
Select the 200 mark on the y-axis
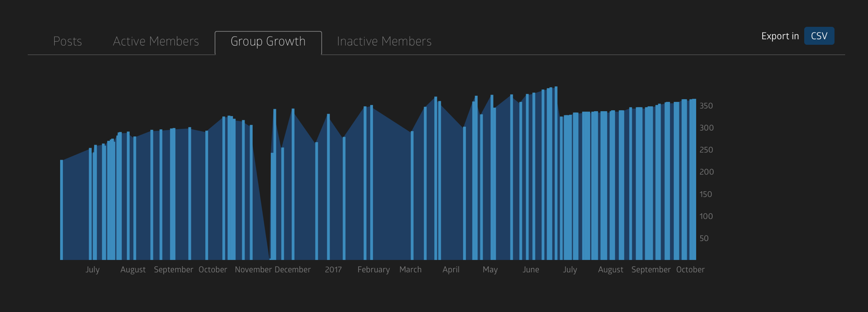click(706, 172)
